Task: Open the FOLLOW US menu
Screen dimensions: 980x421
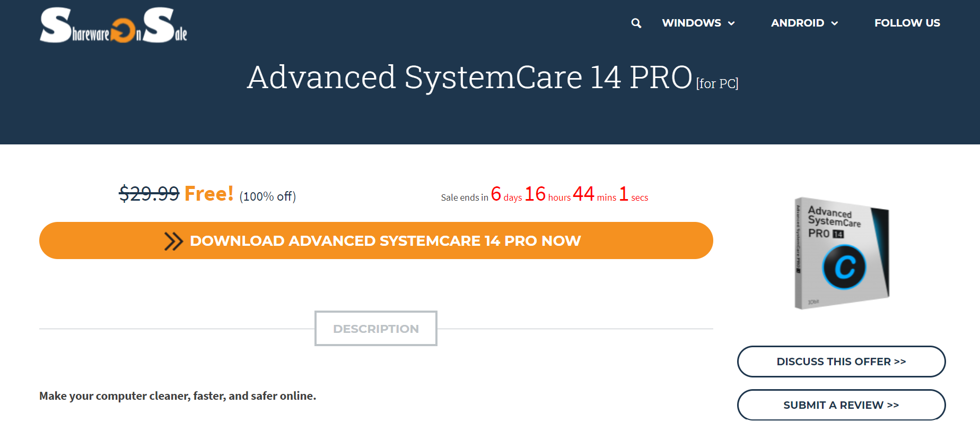Action: pyautogui.click(x=907, y=23)
